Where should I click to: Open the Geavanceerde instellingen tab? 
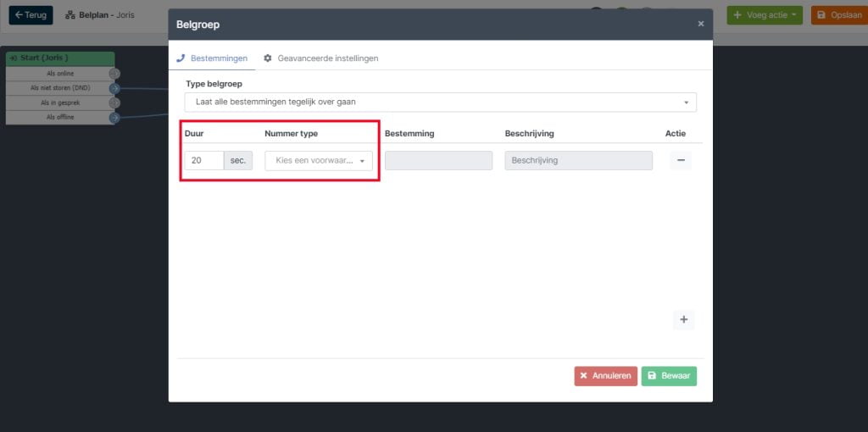(x=321, y=58)
